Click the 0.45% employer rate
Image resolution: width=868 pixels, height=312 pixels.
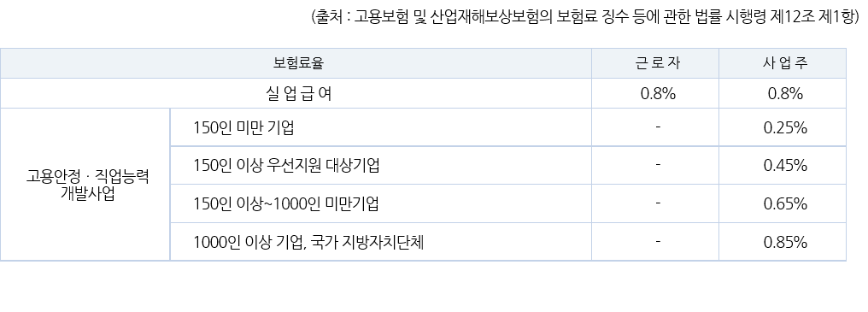pos(785,166)
